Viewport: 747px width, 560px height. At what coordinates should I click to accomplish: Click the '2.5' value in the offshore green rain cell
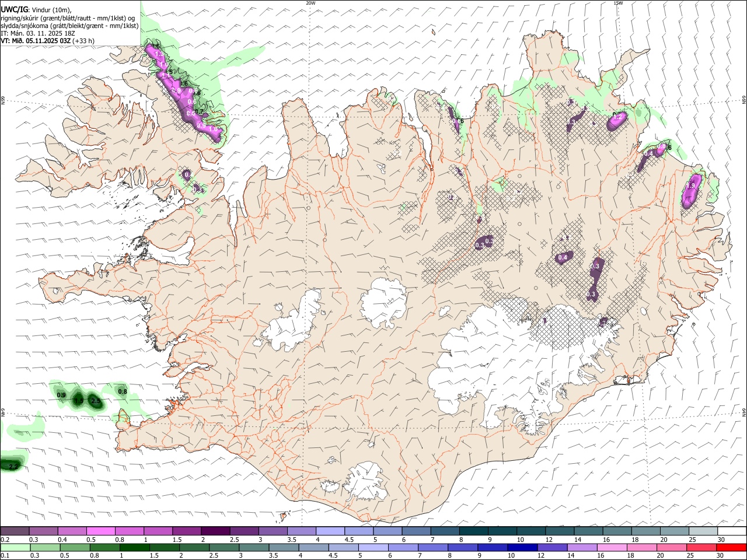pos(96,401)
